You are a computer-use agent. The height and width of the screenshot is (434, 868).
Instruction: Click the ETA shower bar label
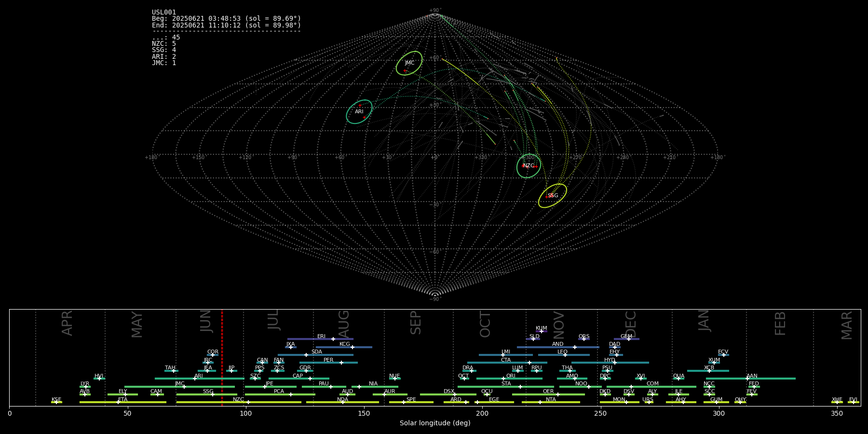click(x=123, y=399)
